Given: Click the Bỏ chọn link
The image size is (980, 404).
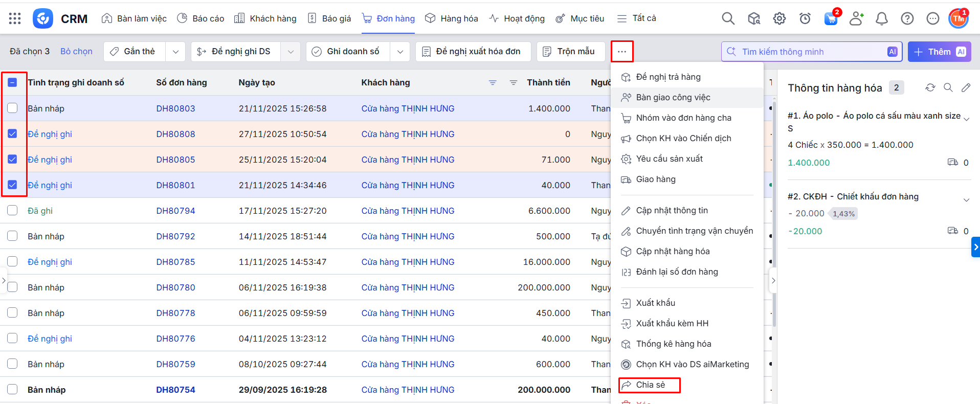Looking at the screenshot, I should tap(76, 51).
